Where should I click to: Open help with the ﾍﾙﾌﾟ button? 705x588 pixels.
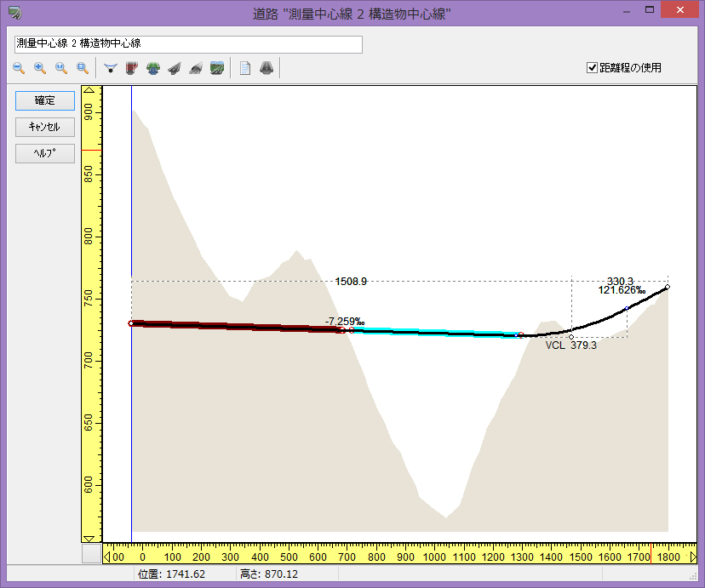coord(45,154)
